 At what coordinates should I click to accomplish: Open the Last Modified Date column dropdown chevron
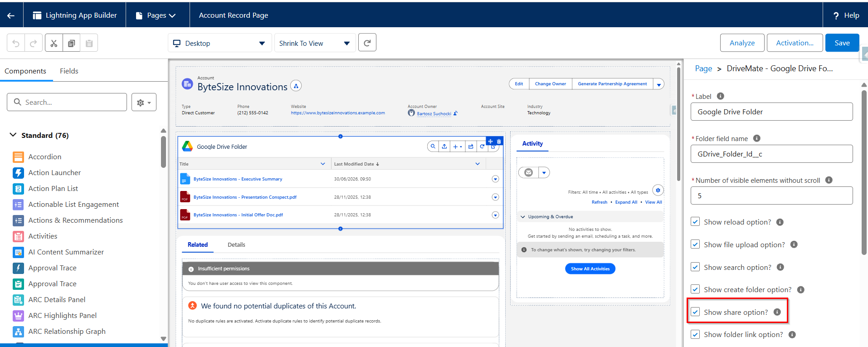478,164
